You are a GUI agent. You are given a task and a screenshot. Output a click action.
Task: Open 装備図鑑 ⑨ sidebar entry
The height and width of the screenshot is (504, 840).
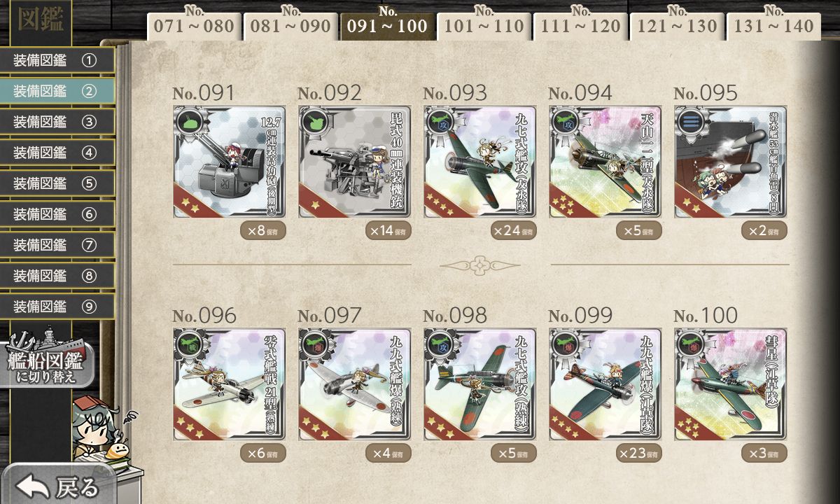click(x=57, y=306)
